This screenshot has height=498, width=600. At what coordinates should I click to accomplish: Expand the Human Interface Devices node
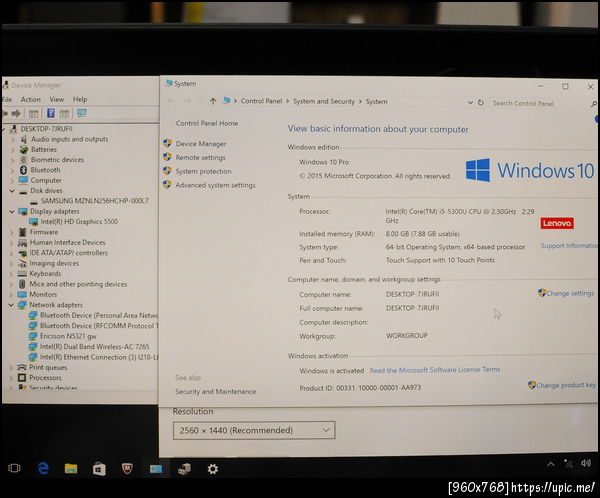[11, 242]
